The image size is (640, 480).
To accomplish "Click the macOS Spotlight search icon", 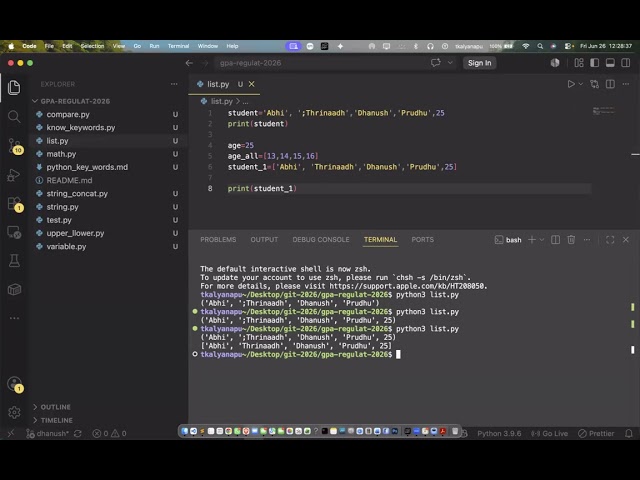I will (540, 46).
